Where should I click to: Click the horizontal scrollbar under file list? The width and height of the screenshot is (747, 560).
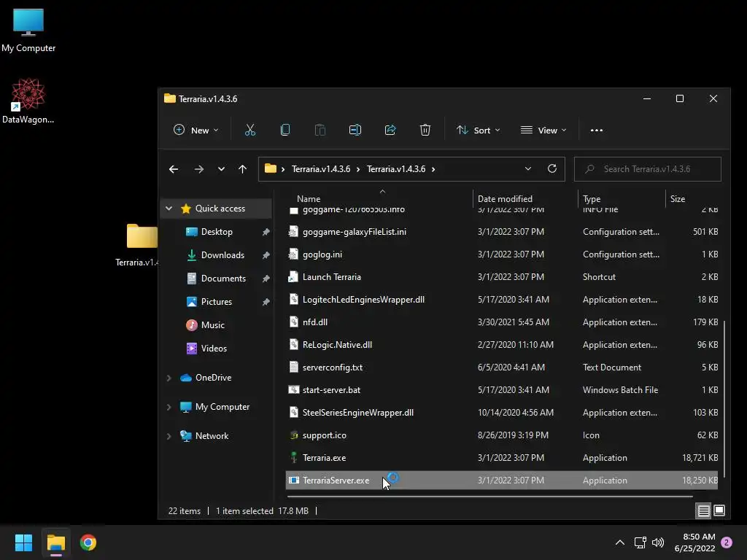[489, 497]
